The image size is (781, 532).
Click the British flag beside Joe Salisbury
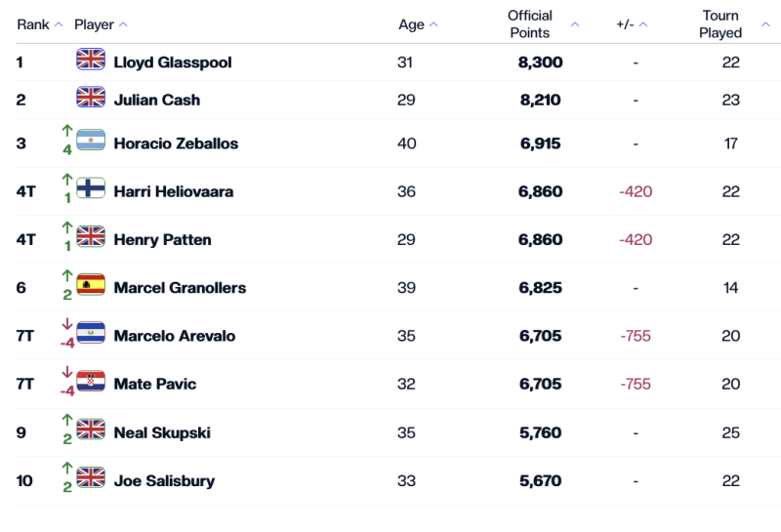tap(91, 478)
